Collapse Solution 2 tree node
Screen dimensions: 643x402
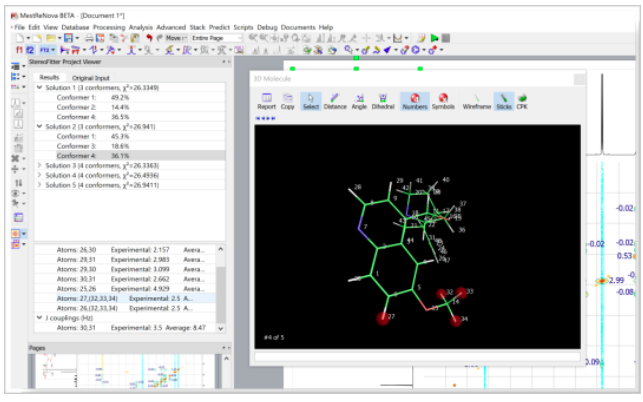tap(39, 126)
